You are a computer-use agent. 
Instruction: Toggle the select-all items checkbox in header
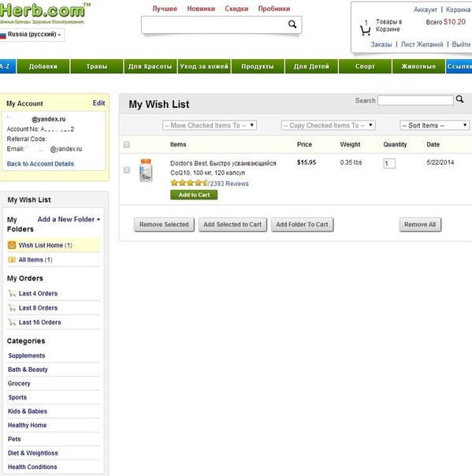(127, 144)
